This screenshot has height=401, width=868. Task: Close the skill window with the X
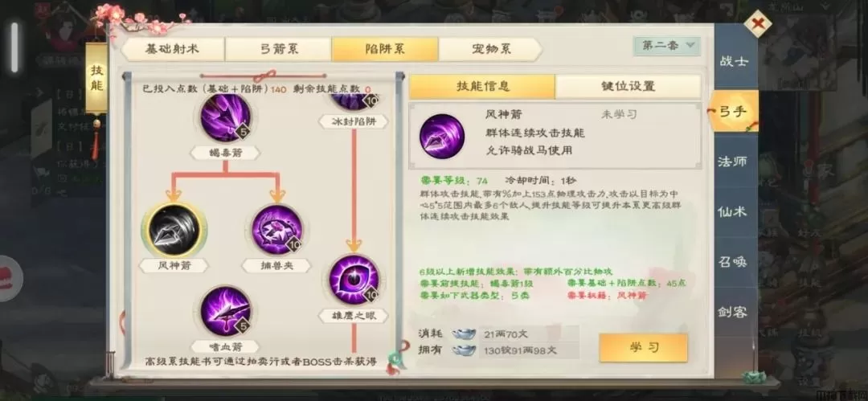click(x=757, y=23)
